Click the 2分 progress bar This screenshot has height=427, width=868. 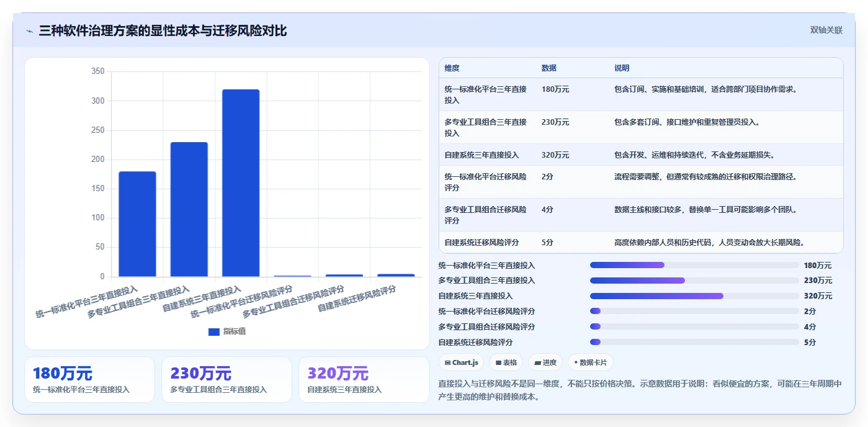point(694,311)
